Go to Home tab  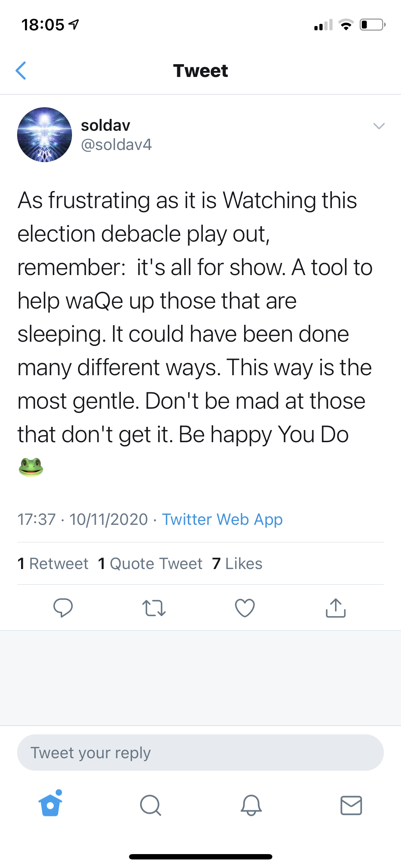(x=50, y=805)
